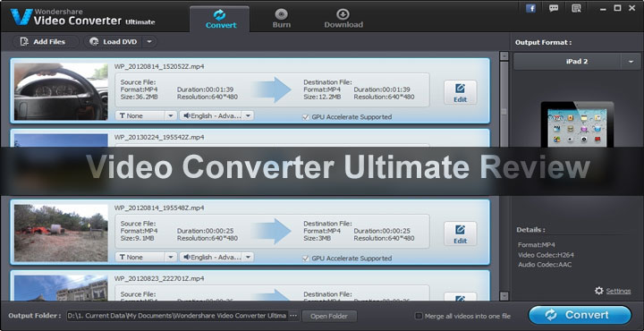
Task: Expand the Load DVD dropdown arrow
Action: (149, 41)
